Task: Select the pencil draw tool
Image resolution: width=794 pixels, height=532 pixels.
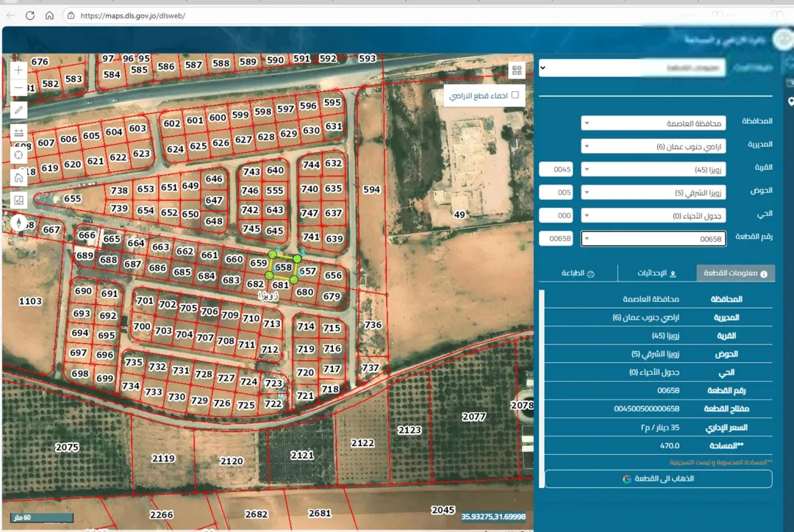Action: tap(18, 109)
